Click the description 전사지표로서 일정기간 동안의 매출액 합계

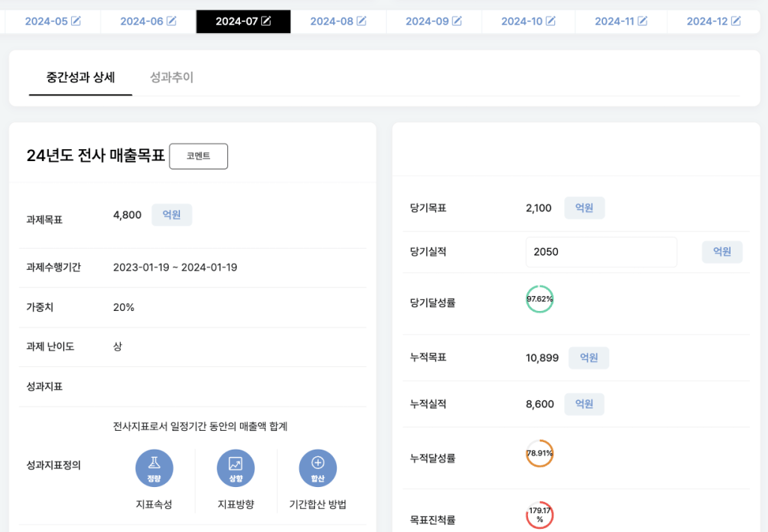pos(200,426)
